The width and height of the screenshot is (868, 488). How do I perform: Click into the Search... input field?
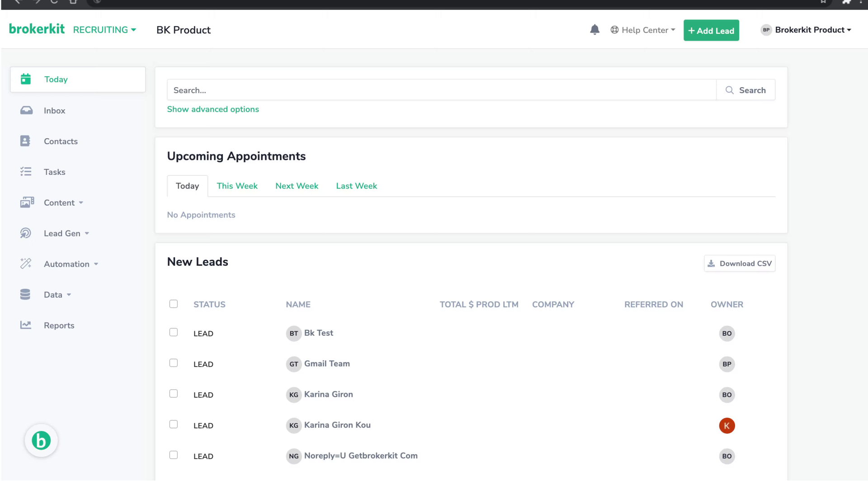442,90
